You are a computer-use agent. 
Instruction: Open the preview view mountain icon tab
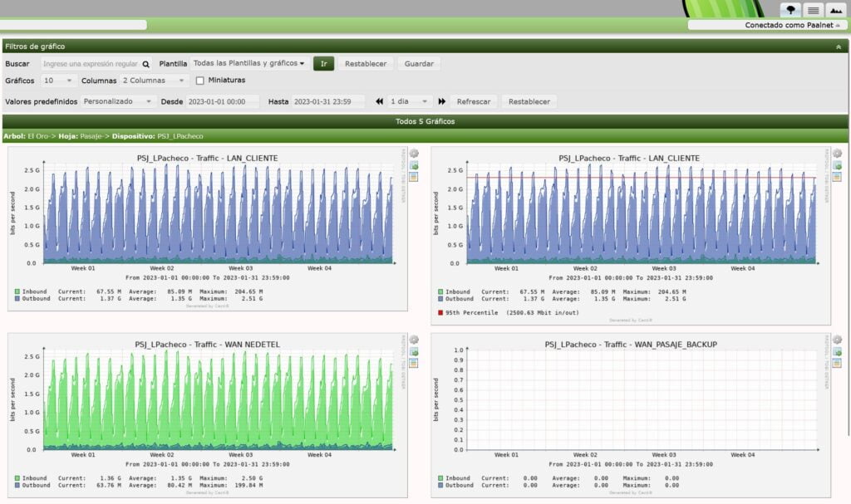(x=835, y=10)
